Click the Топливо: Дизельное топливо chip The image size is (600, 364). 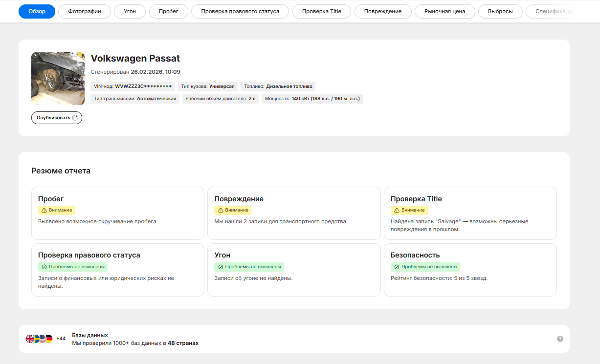point(278,86)
